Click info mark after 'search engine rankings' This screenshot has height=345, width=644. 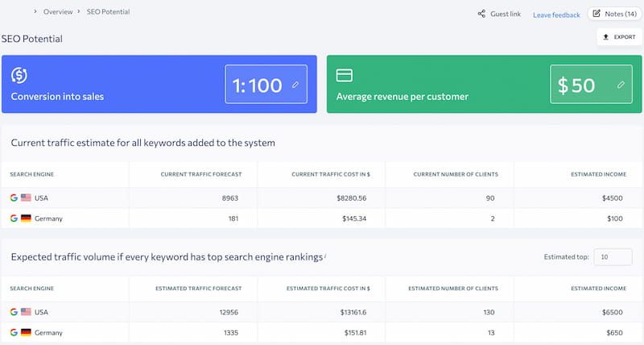[325, 256]
